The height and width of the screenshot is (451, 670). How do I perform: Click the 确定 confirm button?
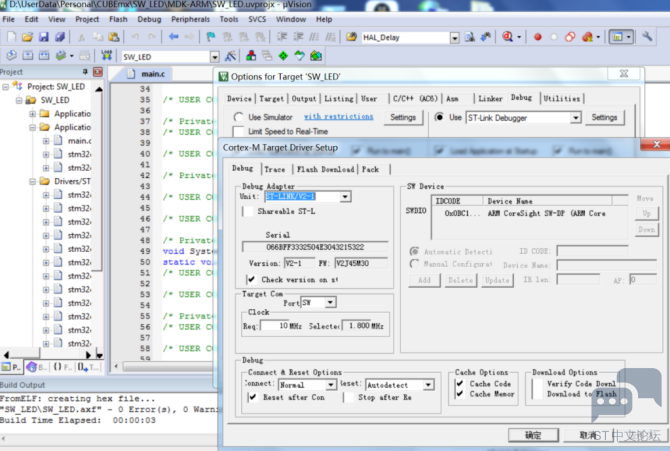[533, 435]
